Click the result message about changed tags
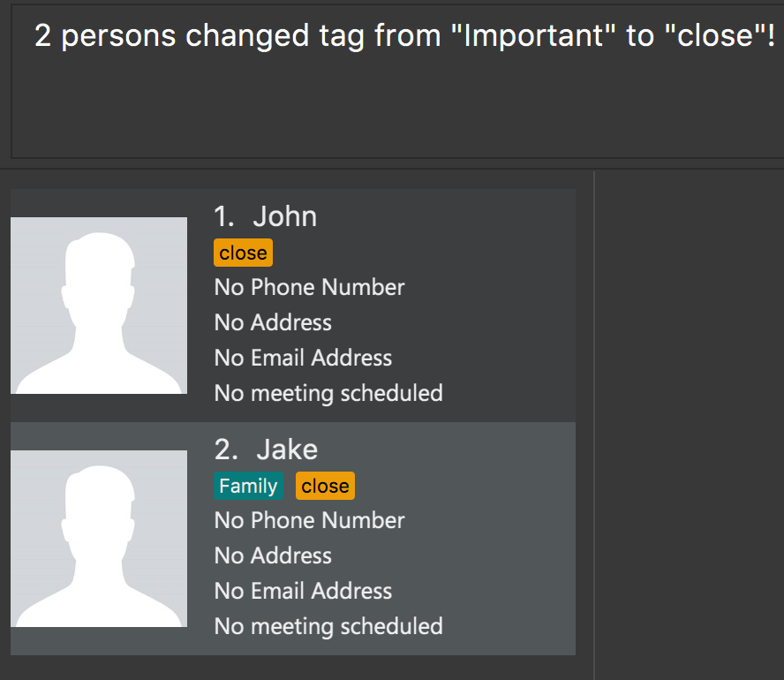Viewport: 784px width, 680px height. pyautogui.click(x=404, y=36)
